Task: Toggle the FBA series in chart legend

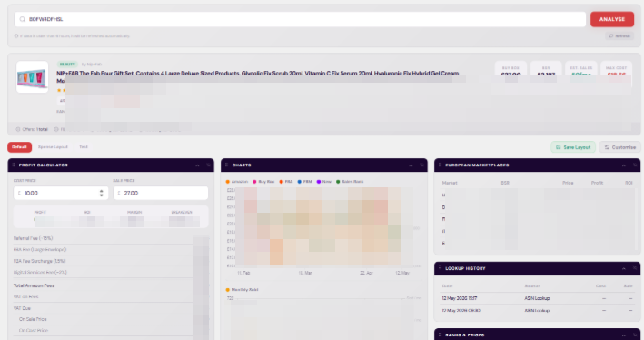Action: pos(286,181)
